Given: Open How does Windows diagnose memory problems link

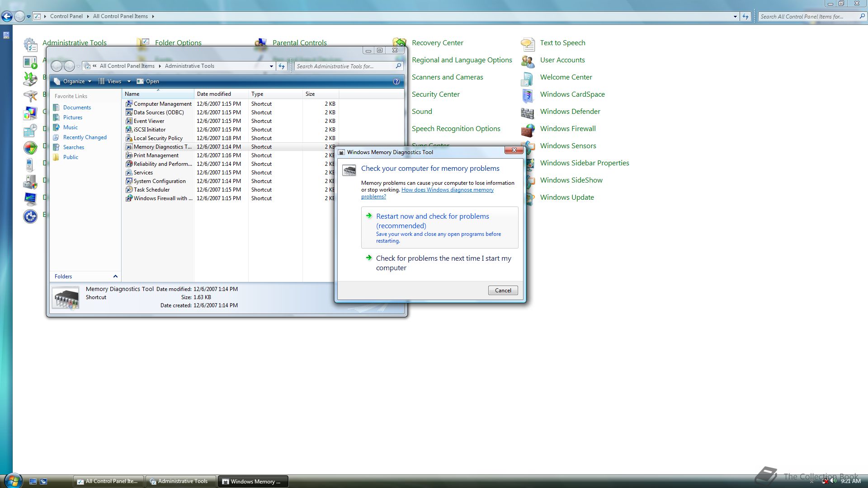Looking at the screenshot, I should 428,193.
